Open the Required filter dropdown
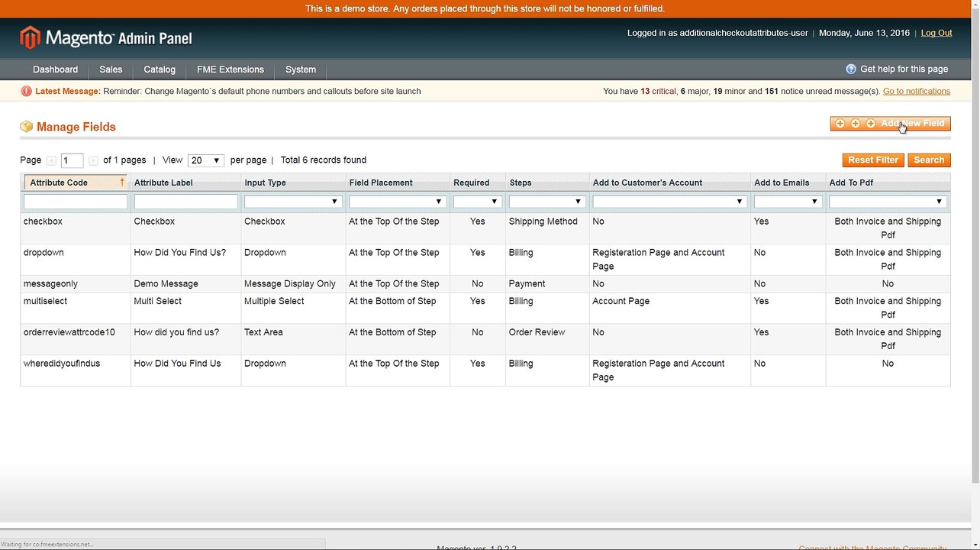Screen dimensions: 980x550 477,202
